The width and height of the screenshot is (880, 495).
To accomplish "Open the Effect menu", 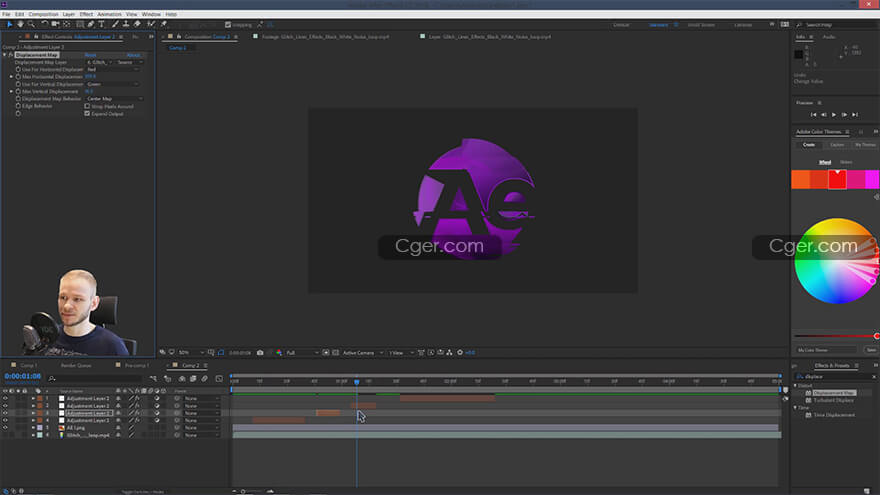I will (86, 14).
